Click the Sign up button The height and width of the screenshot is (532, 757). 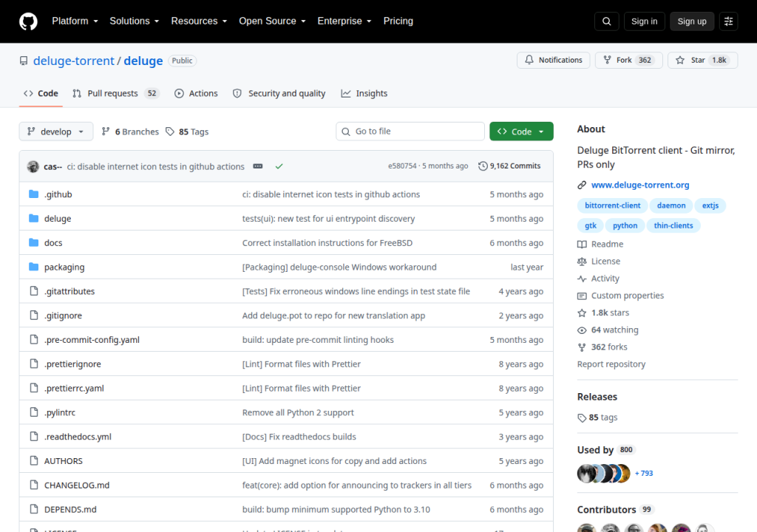(692, 21)
